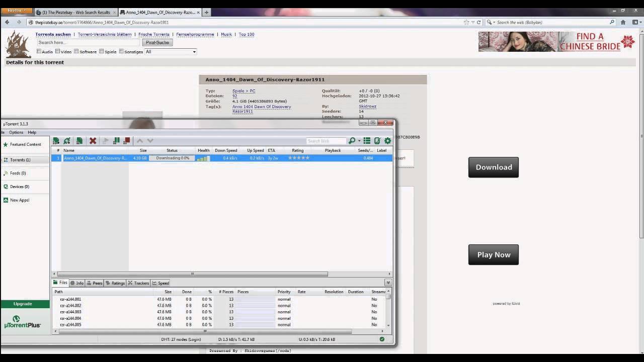Click the Play Now button
The width and height of the screenshot is (644, 362).
pyautogui.click(x=494, y=254)
